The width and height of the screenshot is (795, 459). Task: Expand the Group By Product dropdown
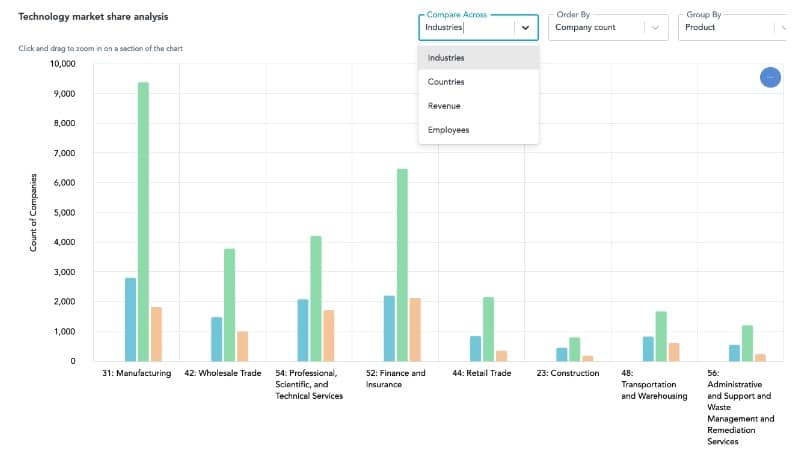click(735, 28)
